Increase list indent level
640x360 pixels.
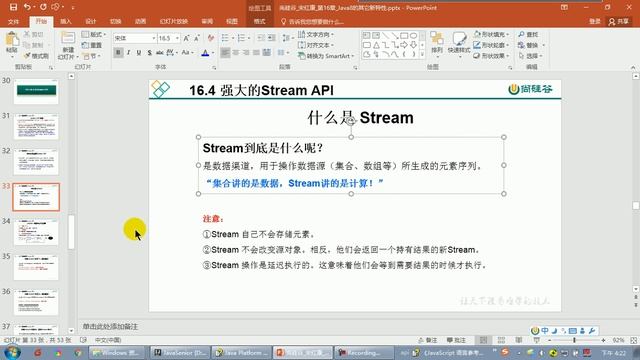coord(271,38)
